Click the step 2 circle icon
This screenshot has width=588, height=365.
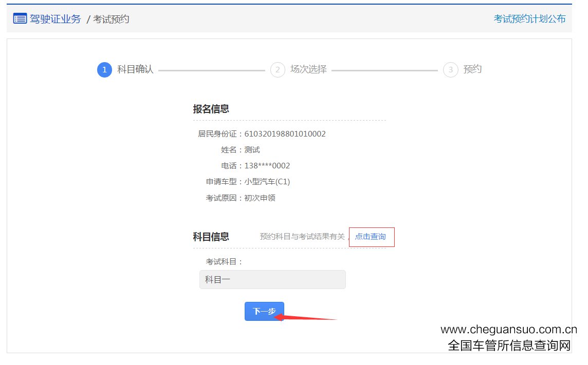tap(278, 70)
